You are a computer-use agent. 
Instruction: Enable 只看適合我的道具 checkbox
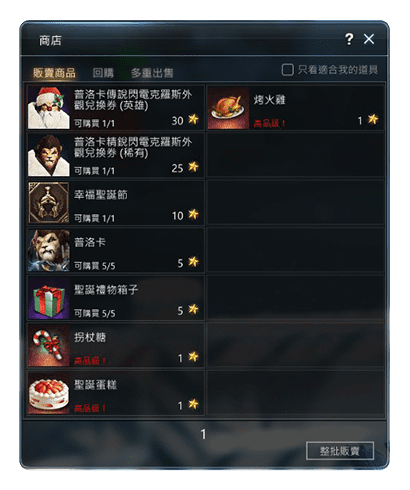pyautogui.click(x=287, y=70)
